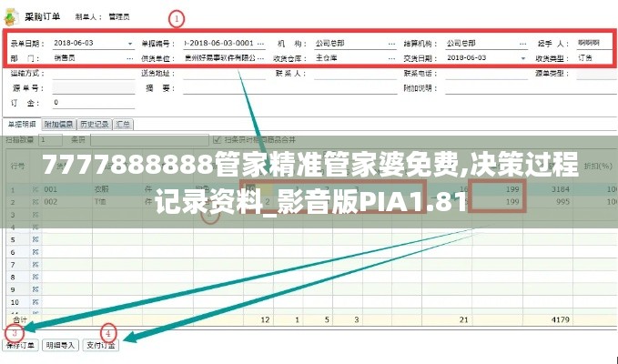Select the amount cell 3184

548,189
